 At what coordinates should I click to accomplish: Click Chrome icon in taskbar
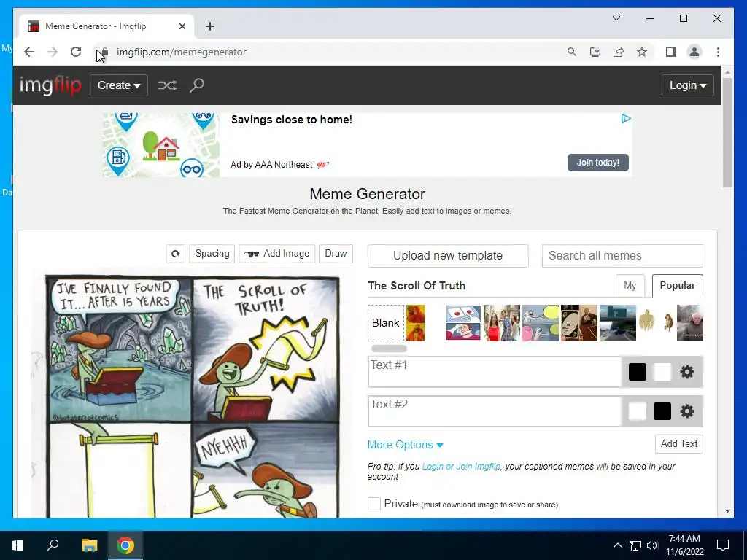pos(125,545)
